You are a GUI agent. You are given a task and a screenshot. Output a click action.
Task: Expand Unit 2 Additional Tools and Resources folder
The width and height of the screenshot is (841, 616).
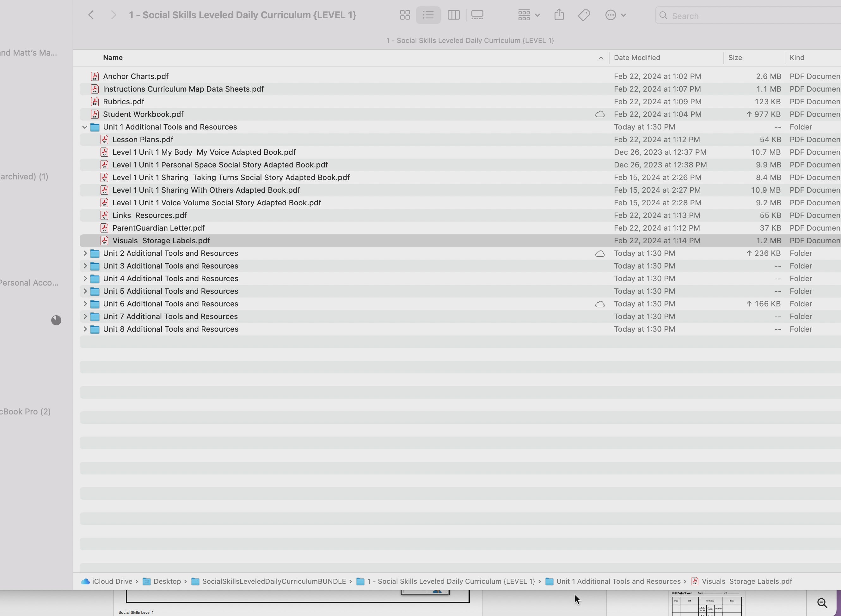pyautogui.click(x=85, y=254)
